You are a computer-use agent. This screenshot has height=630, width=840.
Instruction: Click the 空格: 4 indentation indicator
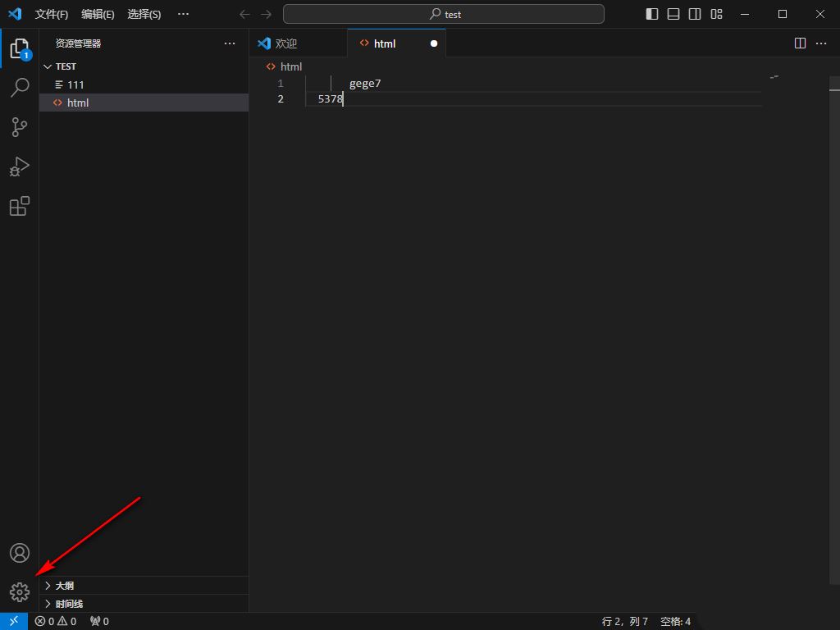(x=676, y=621)
